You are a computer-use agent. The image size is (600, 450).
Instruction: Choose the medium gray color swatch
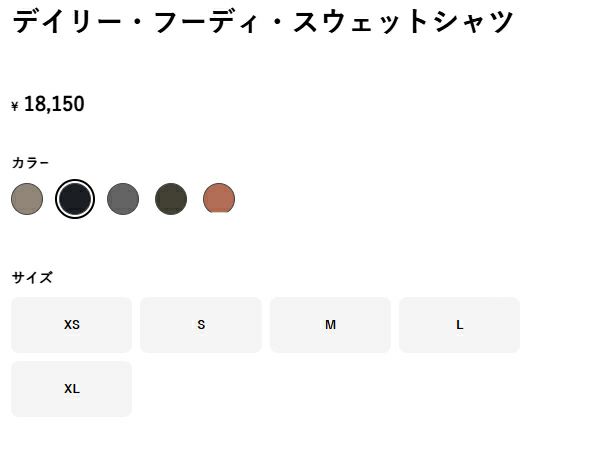[x=123, y=199]
